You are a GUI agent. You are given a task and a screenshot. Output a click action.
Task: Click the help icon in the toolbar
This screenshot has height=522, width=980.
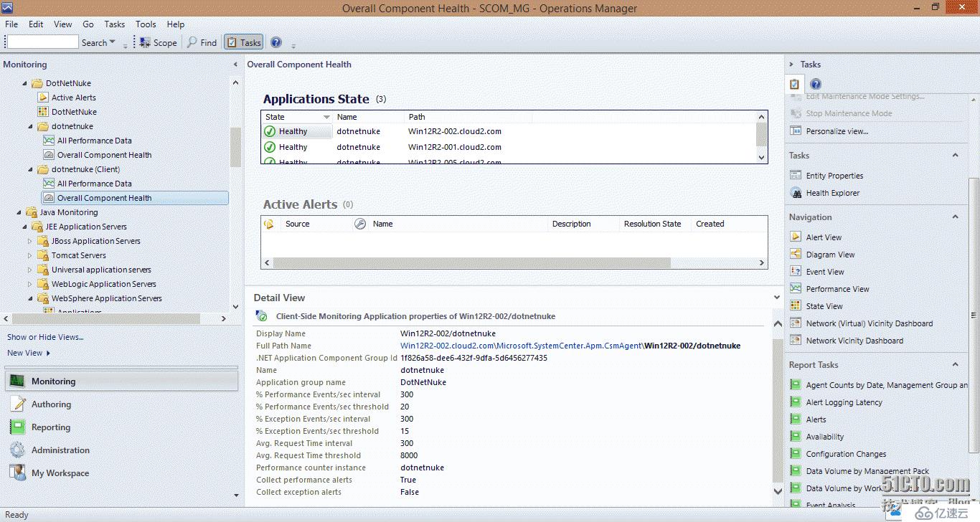click(276, 42)
